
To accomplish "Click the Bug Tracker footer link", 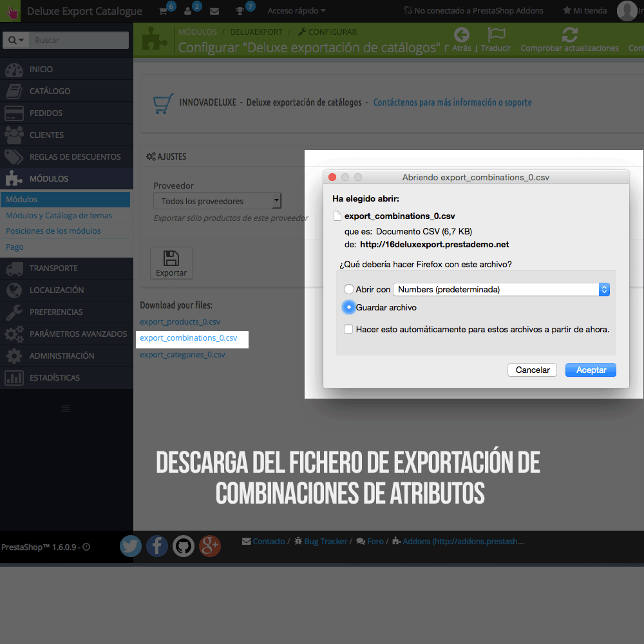I will (x=321, y=542).
